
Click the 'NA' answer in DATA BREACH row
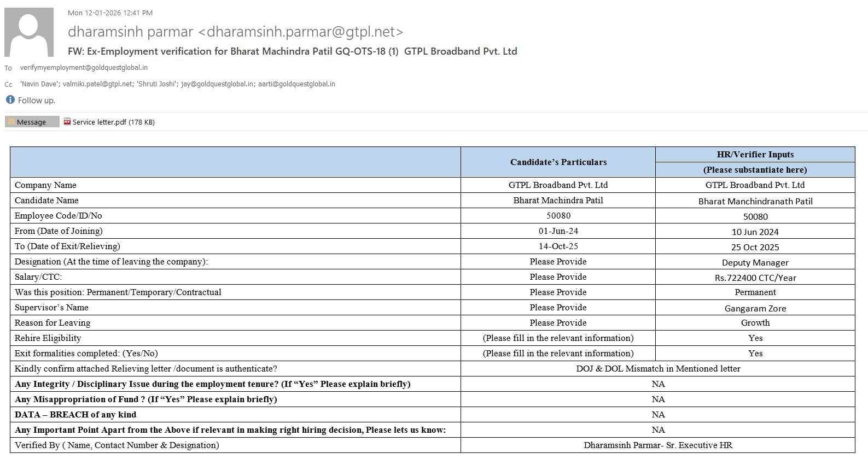pos(658,415)
